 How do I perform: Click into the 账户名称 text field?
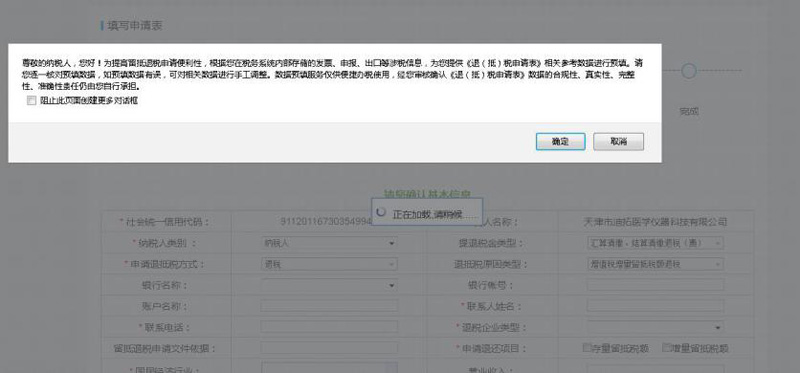[329, 306]
